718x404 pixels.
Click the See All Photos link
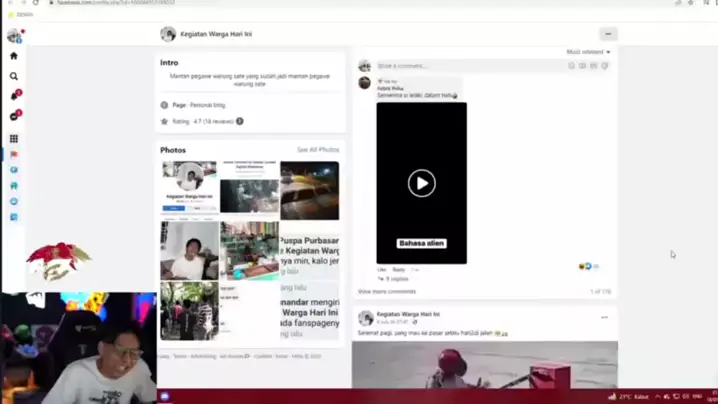(317, 150)
